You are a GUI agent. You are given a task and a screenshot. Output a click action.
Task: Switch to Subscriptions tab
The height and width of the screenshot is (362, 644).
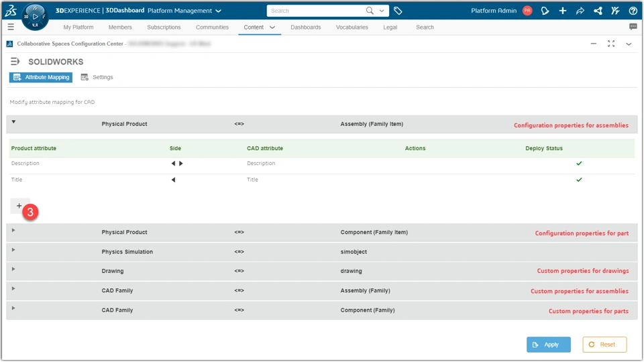[x=164, y=27]
